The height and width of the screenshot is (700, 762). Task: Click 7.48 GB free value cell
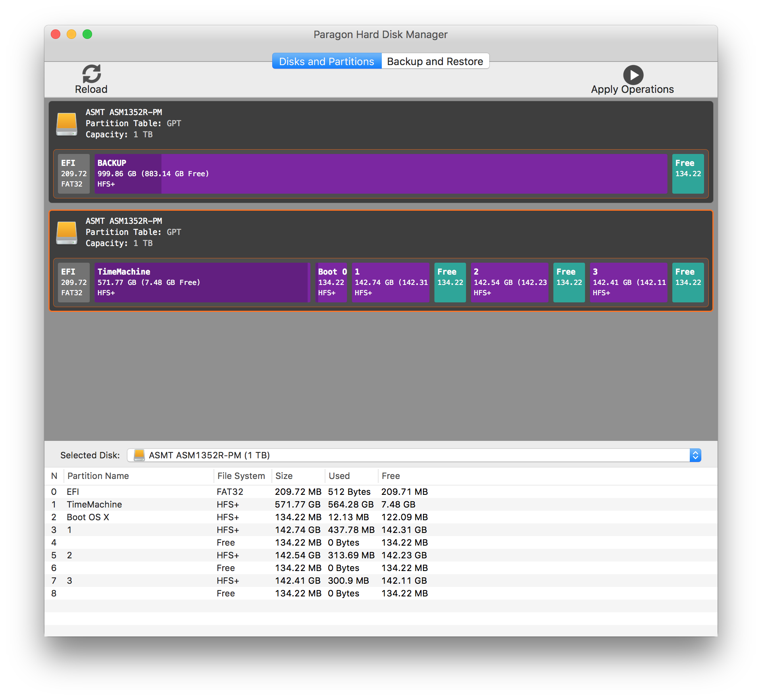(398, 504)
